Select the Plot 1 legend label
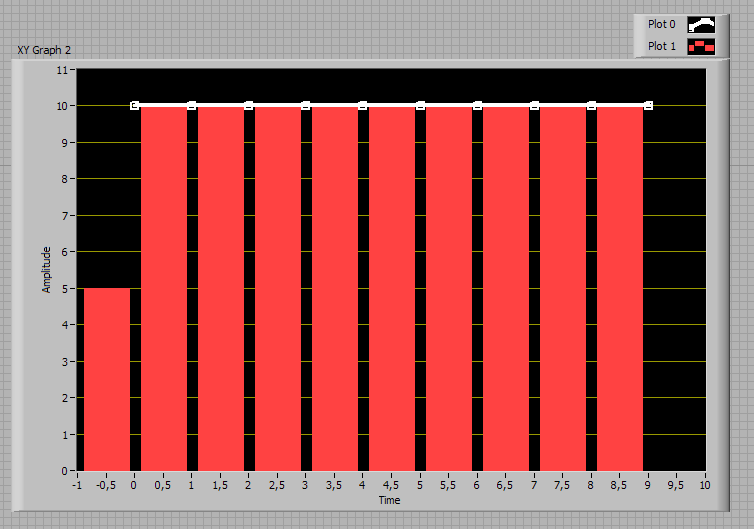The image size is (754, 529). [661, 46]
